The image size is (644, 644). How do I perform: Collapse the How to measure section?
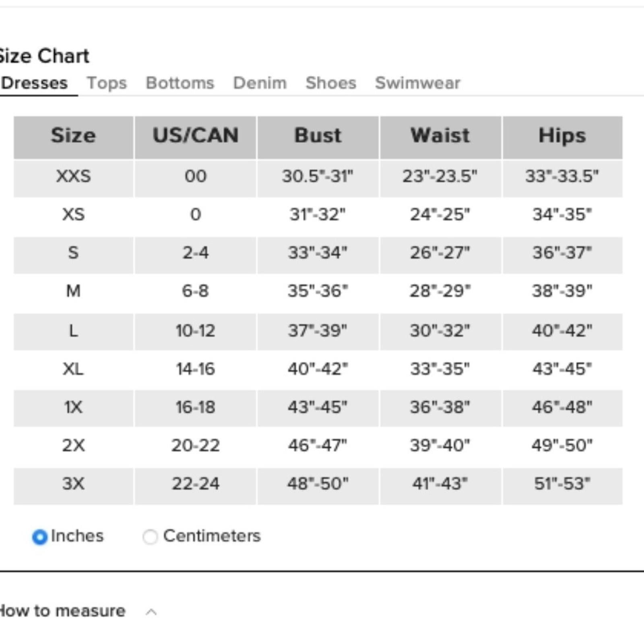62,611
